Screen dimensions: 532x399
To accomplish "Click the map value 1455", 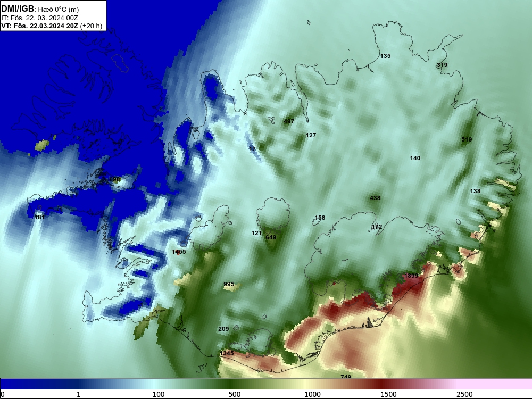I will click(x=179, y=252).
